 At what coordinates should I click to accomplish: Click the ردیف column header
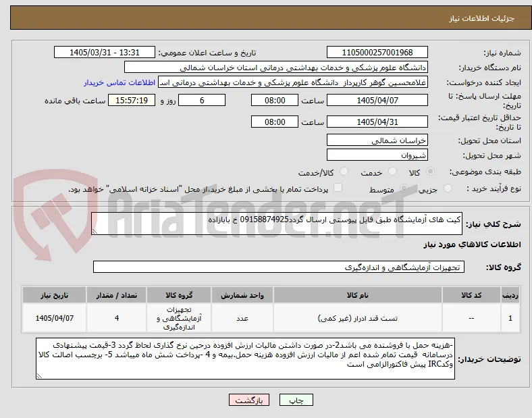pyautogui.click(x=510, y=295)
